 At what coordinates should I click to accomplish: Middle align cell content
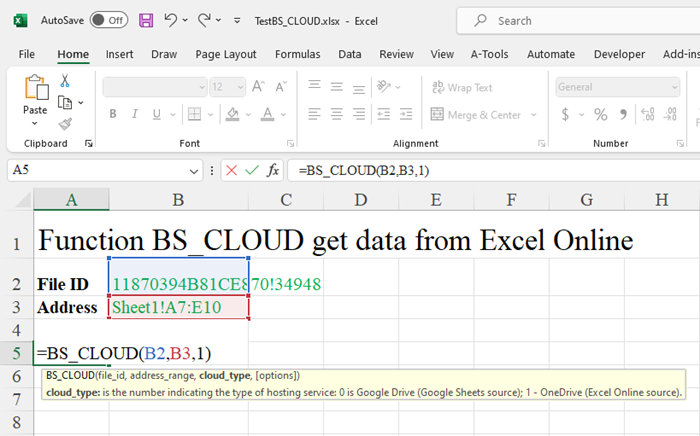[x=337, y=86]
